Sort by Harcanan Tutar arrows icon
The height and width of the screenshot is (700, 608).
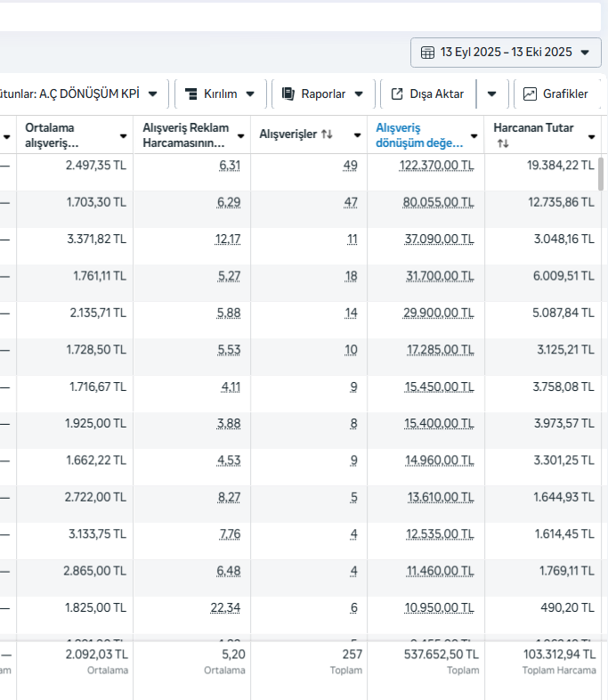503,144
